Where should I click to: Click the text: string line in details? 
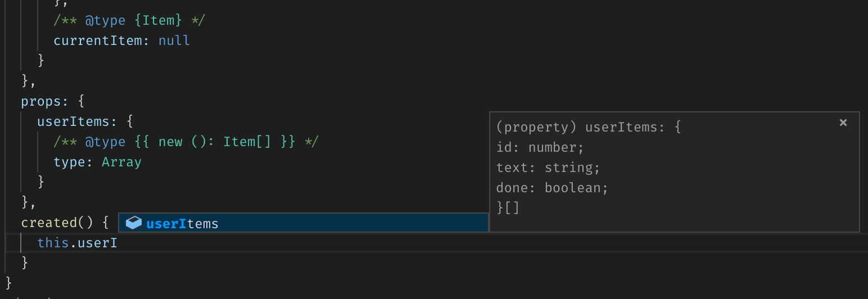coord(548,167)
